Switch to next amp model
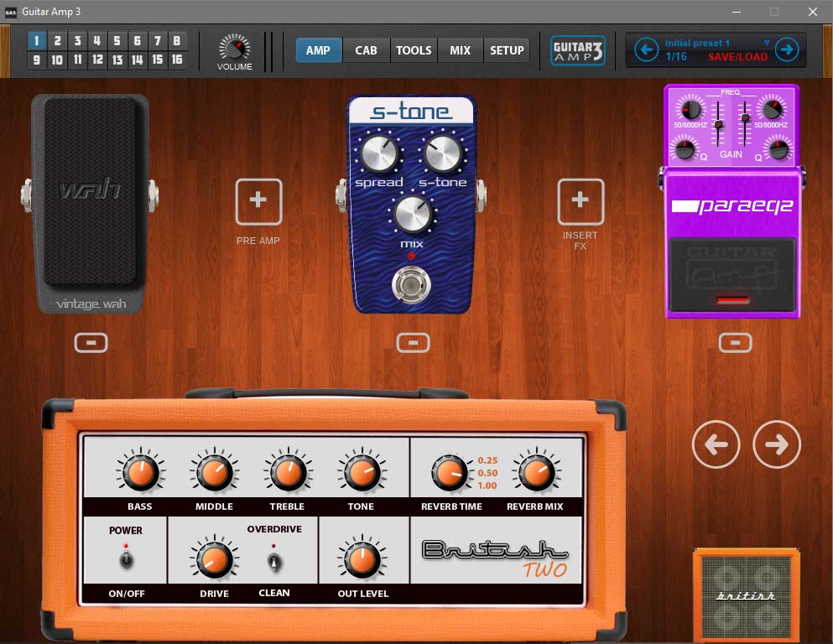Image resolution: width=833 pixels, height=644 pixels. (x=777, y=444)
